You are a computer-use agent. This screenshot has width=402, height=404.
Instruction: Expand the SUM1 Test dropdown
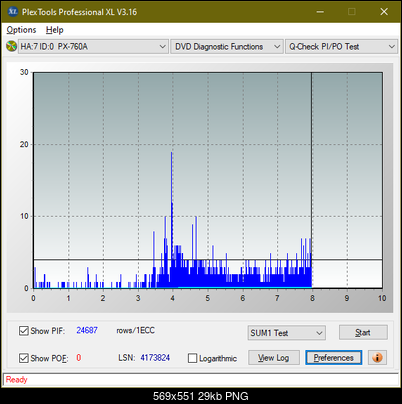[287, 333]
